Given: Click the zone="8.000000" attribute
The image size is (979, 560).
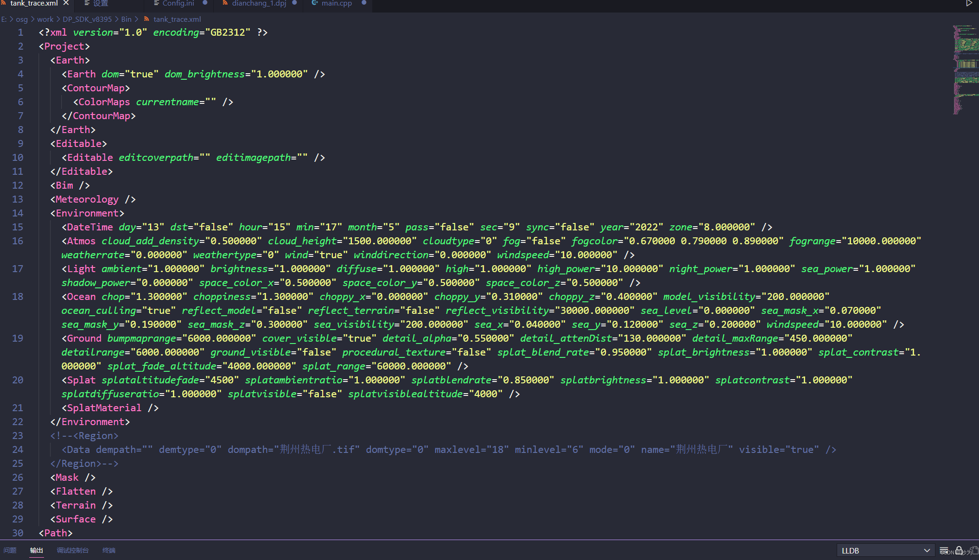Looking at the screenshot, I should 712,227.
